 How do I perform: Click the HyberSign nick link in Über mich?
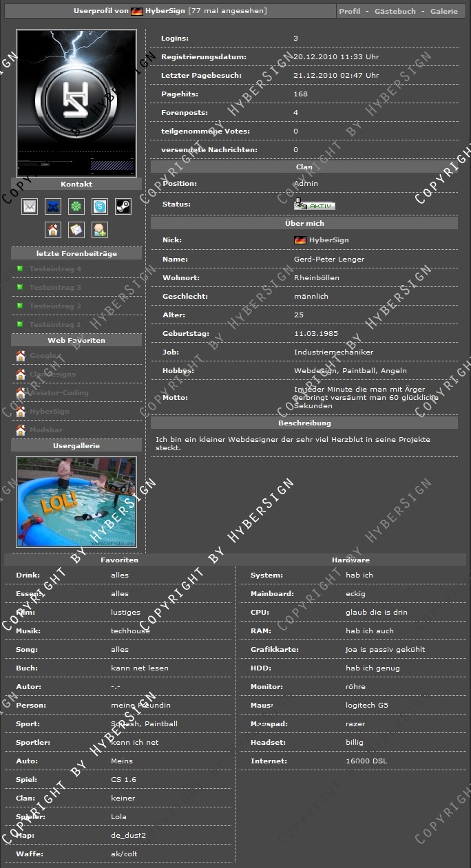(x=328, y=240)
